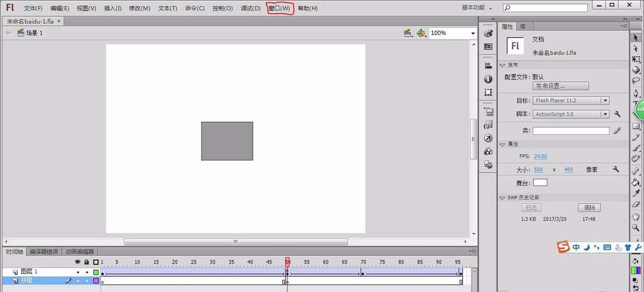The image size is (644, 292).
Task: Open the stage zoom 100% dropdown
Action: tap(453, 33)
